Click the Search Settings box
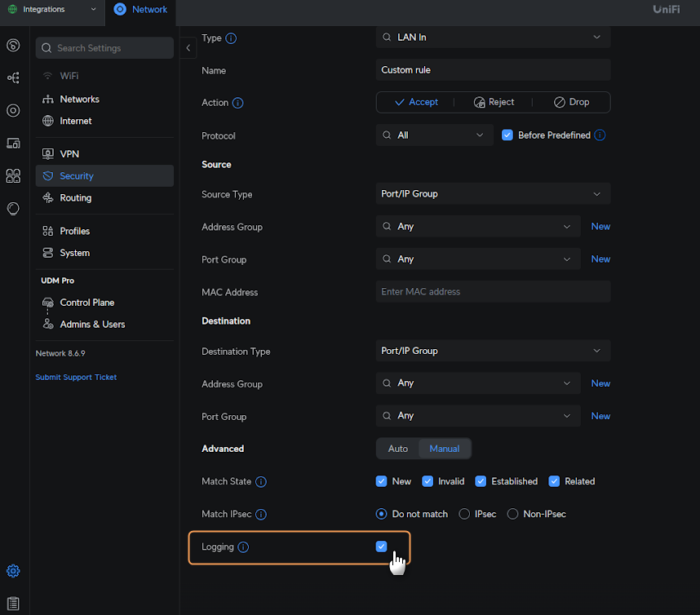 (104, 48)
